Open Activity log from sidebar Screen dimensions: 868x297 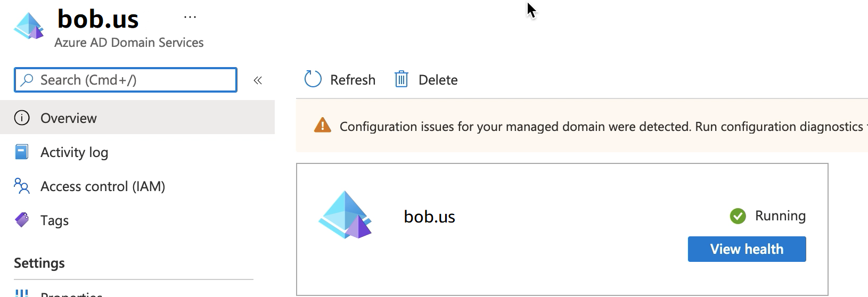pos(74,152)
